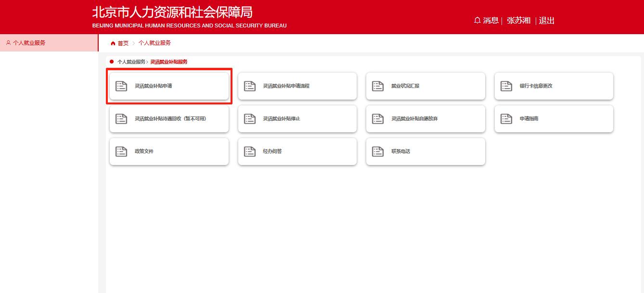Click 退出 to log out
The height and width of the screenshot is (293, 644).
[x=546, y=20]
